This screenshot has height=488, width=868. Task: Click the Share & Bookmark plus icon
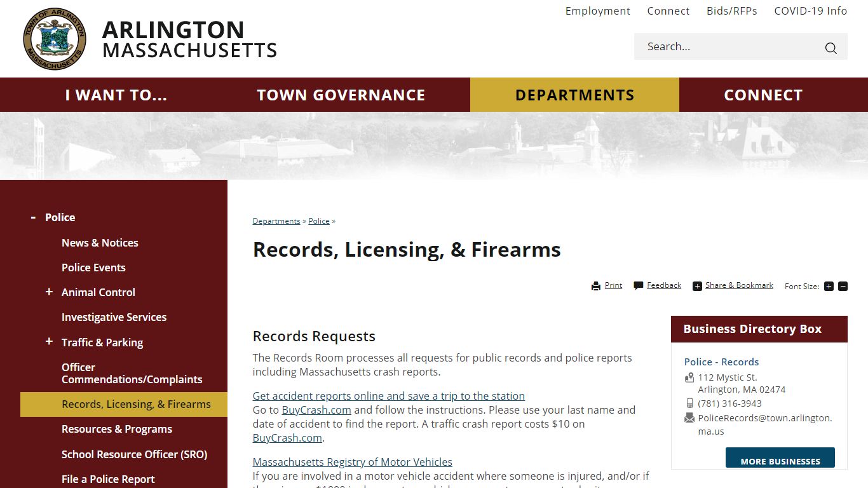tap(697, 286)
